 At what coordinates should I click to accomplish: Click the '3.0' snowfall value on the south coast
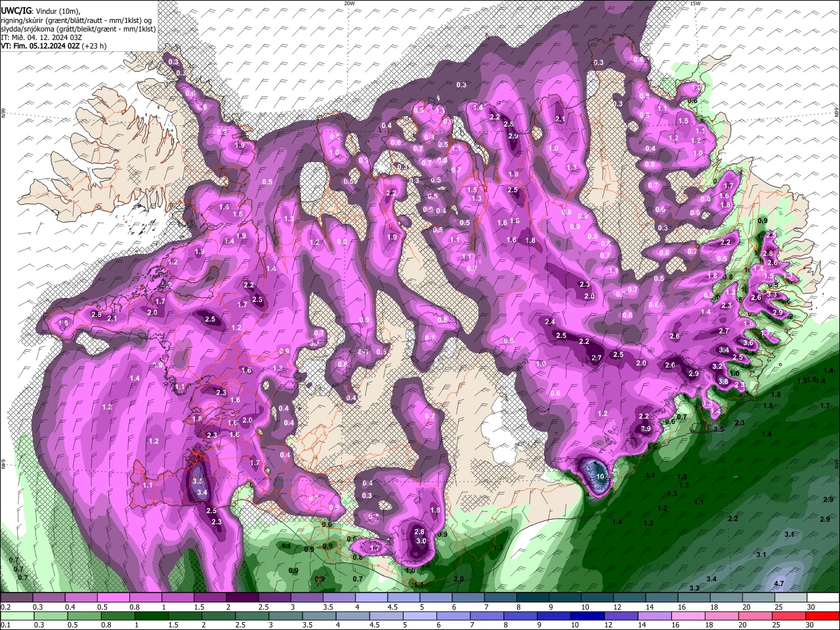click(421, 541)
